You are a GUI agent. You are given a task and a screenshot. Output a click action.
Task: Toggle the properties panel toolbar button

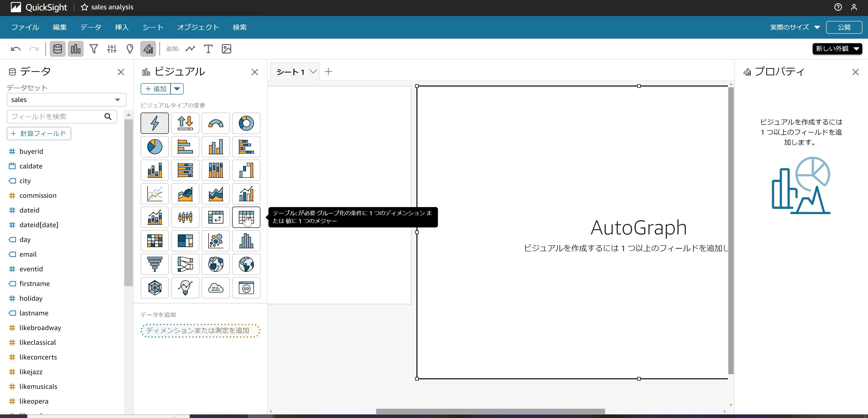(x=148, y=49)
